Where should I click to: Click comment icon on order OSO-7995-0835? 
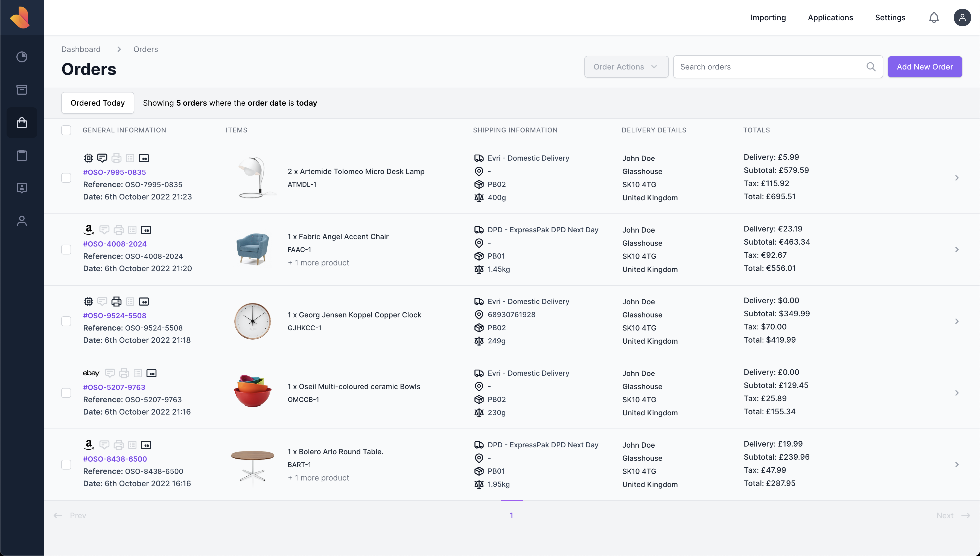click(102, 158)
